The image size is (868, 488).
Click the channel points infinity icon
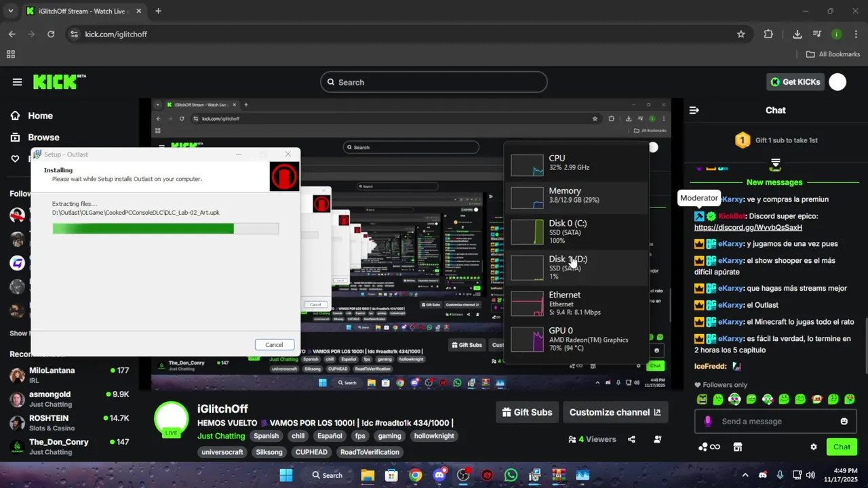tap(709, 447)
